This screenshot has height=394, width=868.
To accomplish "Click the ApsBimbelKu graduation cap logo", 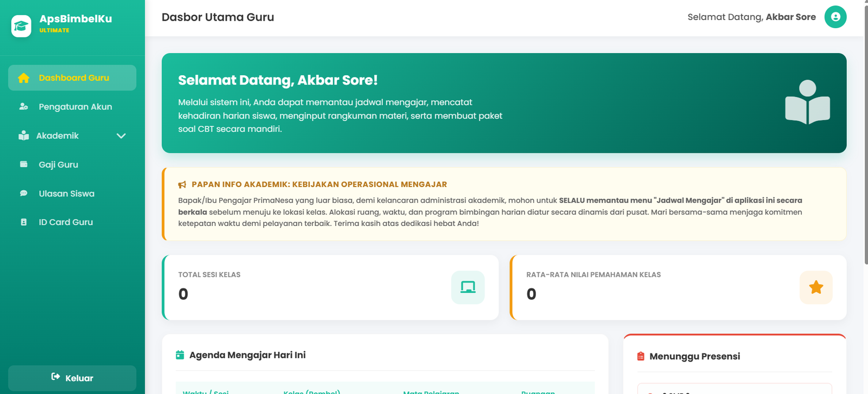I will click(21, 26).
